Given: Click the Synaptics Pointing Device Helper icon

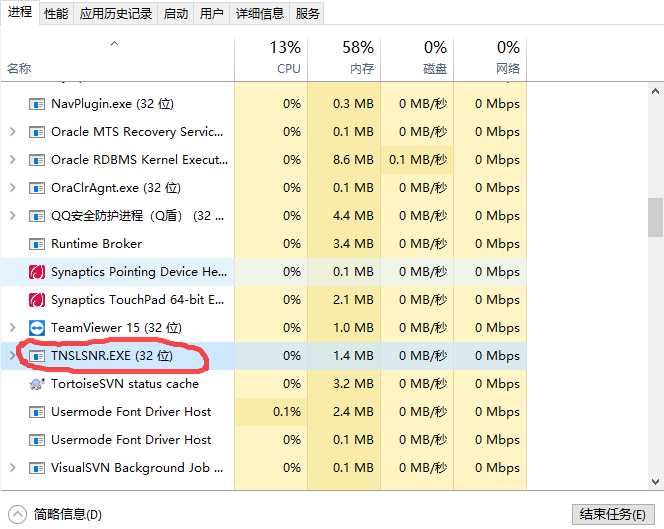Looking at the screenshot, I should click(x=37, y=271).
